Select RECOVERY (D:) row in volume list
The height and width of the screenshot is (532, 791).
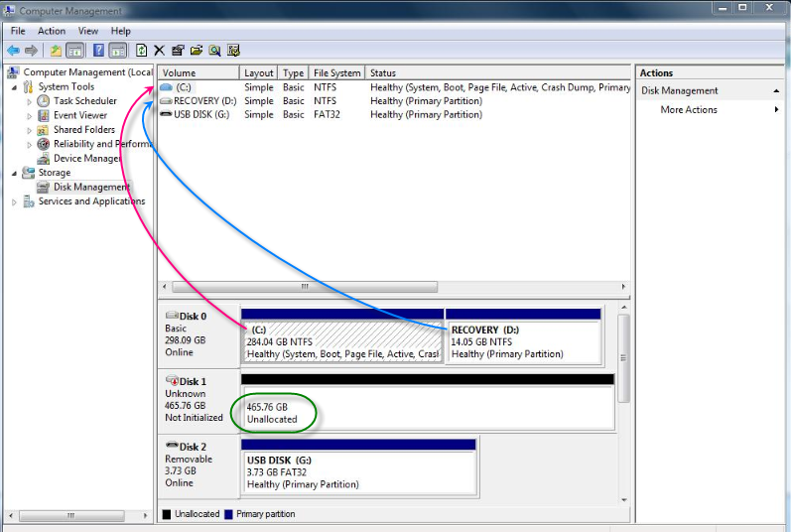[x=203, y=101]
